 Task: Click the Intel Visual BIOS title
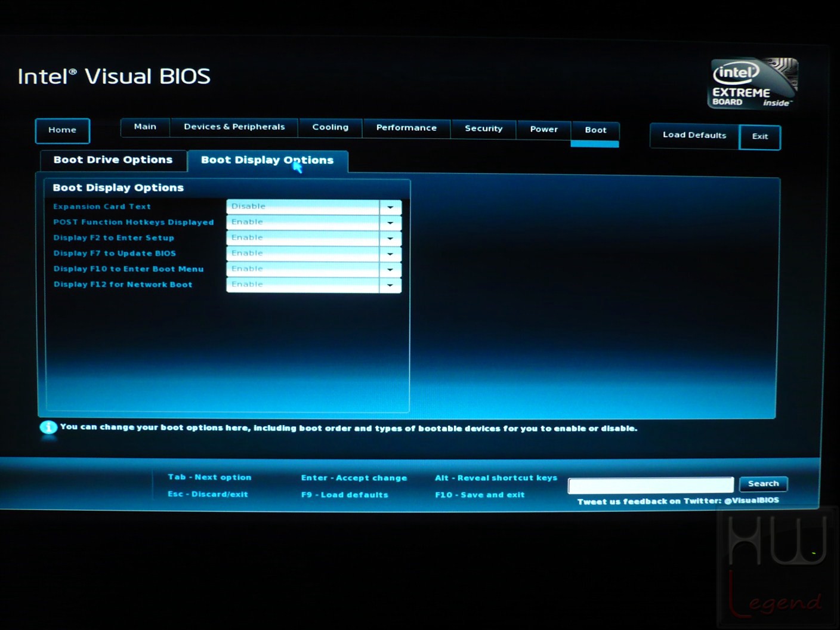[x=114, y=76]
